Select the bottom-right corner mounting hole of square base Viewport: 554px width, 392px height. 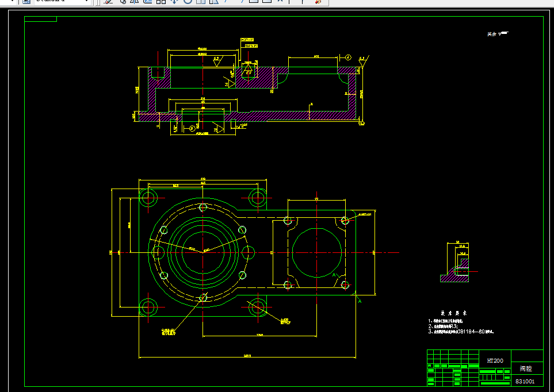pyautogui.click(x=258, y=307)
